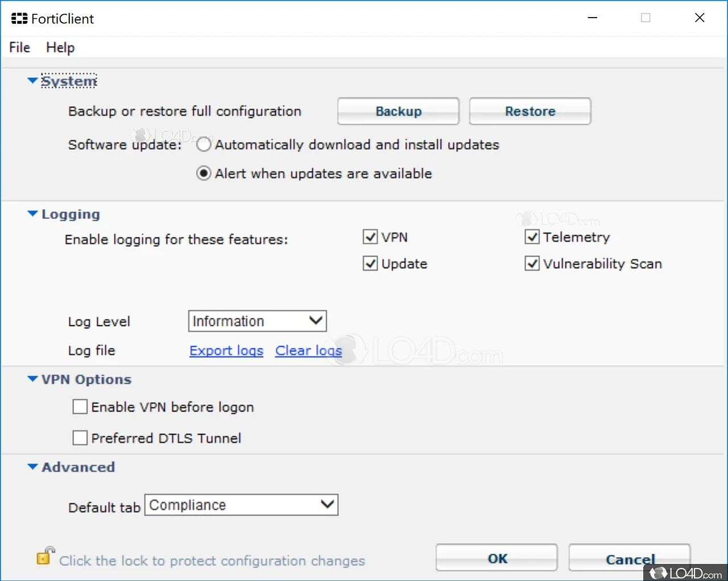Click 'Enable logging for these features:' text

176,239
